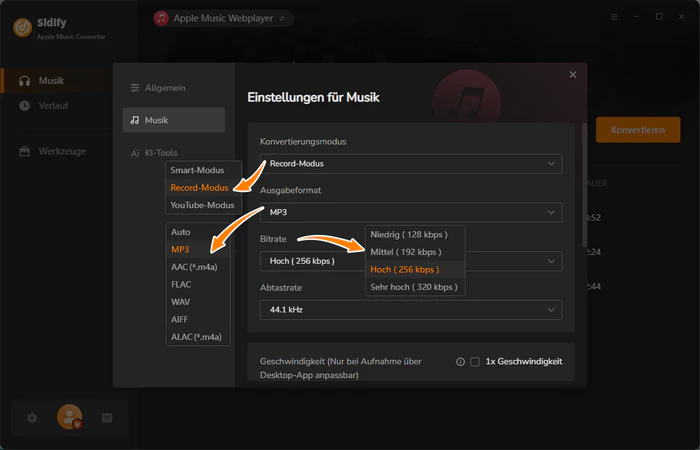Select Sehr hoch ( 320 kbps ) bitrate

[x=415, y=287]
